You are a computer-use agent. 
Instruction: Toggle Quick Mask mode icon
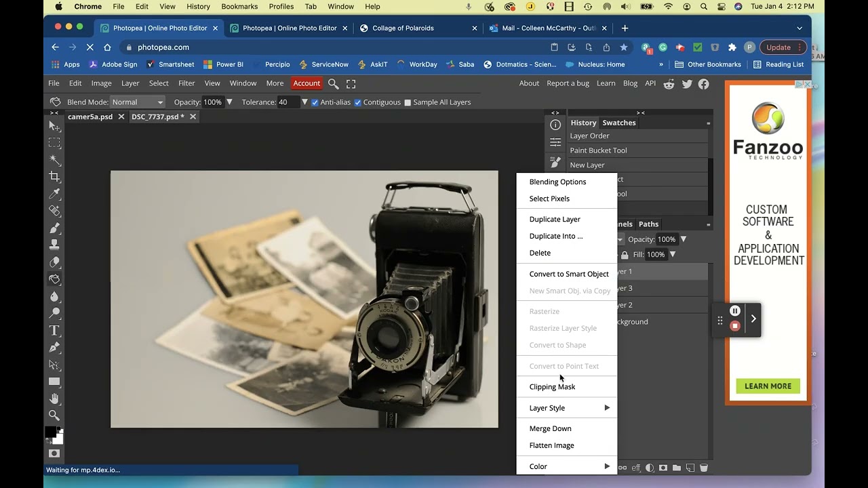click(54, 453)
